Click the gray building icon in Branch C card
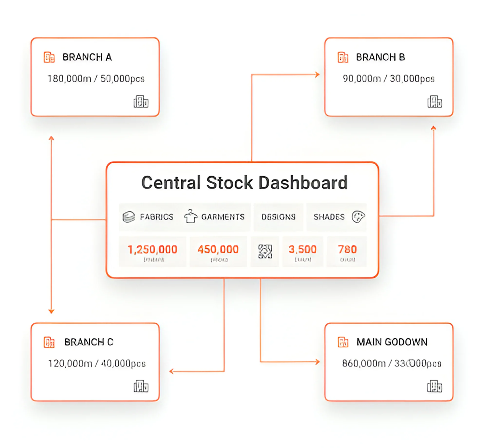The image size is (489, 448). point(141,386)
